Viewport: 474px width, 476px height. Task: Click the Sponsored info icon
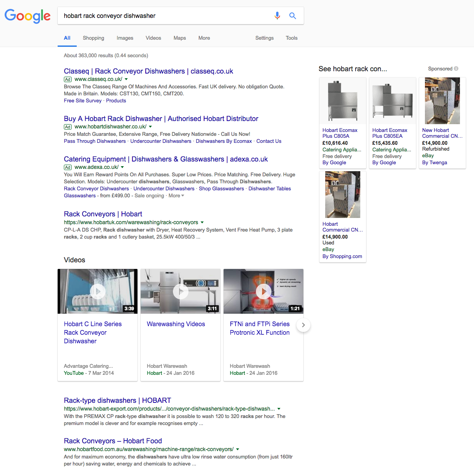pos(456,69)
